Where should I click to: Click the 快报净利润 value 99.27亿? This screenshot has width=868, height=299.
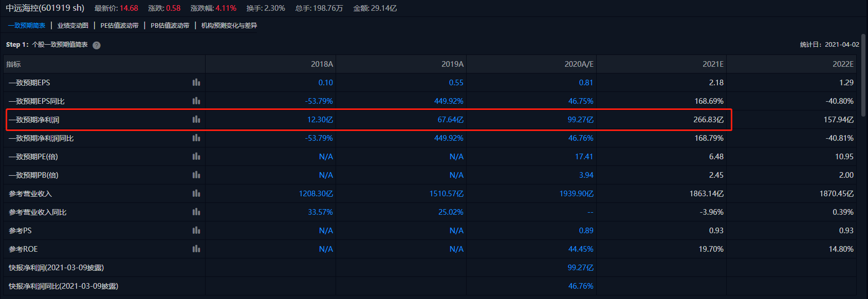580,268
